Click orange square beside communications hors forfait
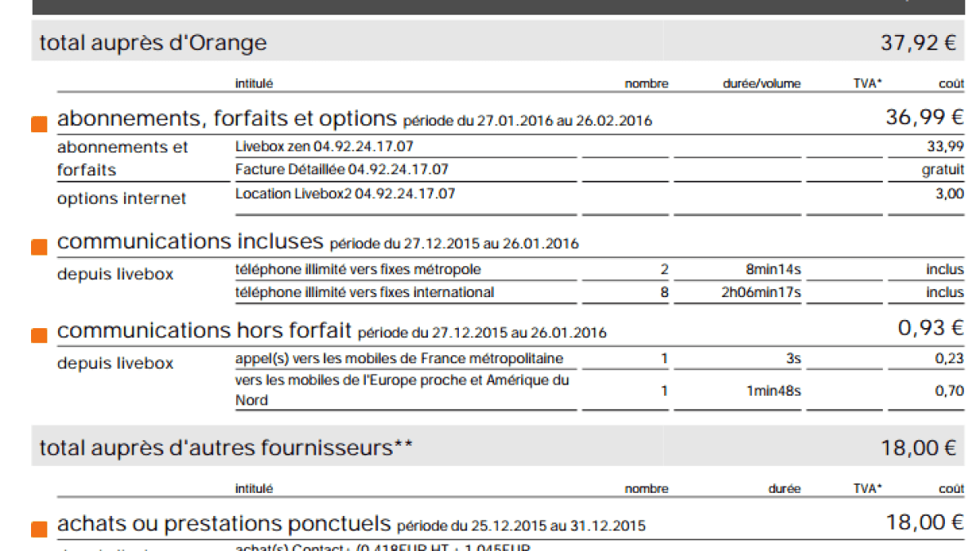 click(38, 335)
